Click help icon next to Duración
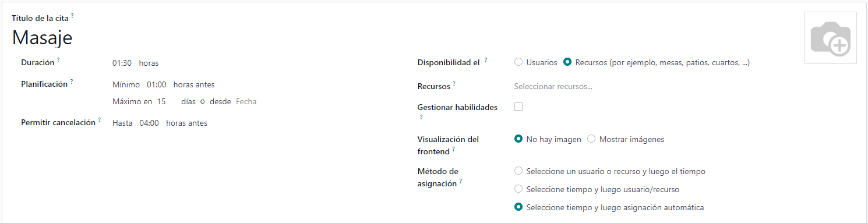Screen dimensions: 868x223 click(58, 60)
